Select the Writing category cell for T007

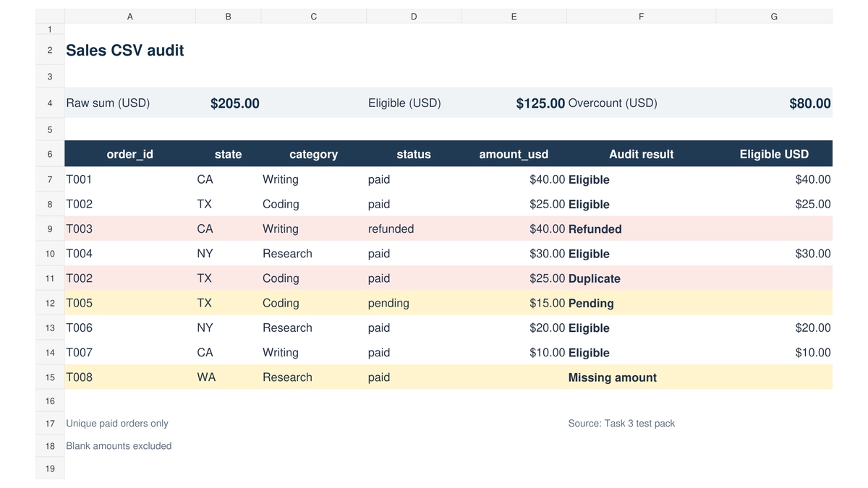[x=314, y=353]
